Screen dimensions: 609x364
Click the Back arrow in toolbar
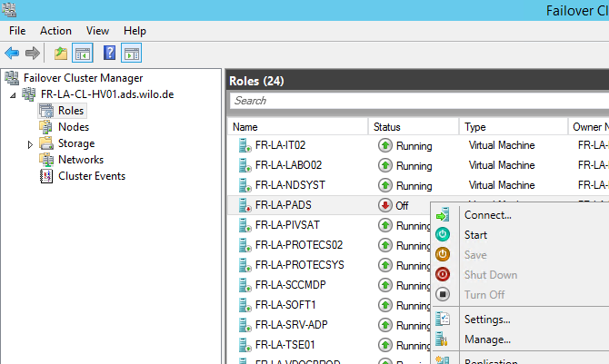pos(12,53)
